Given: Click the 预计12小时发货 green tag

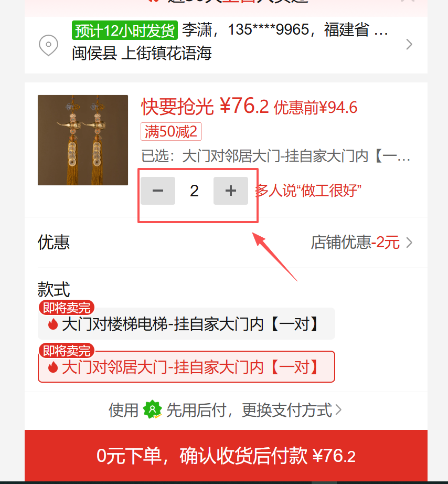Looking at the screenshot, I should [125, 30].
